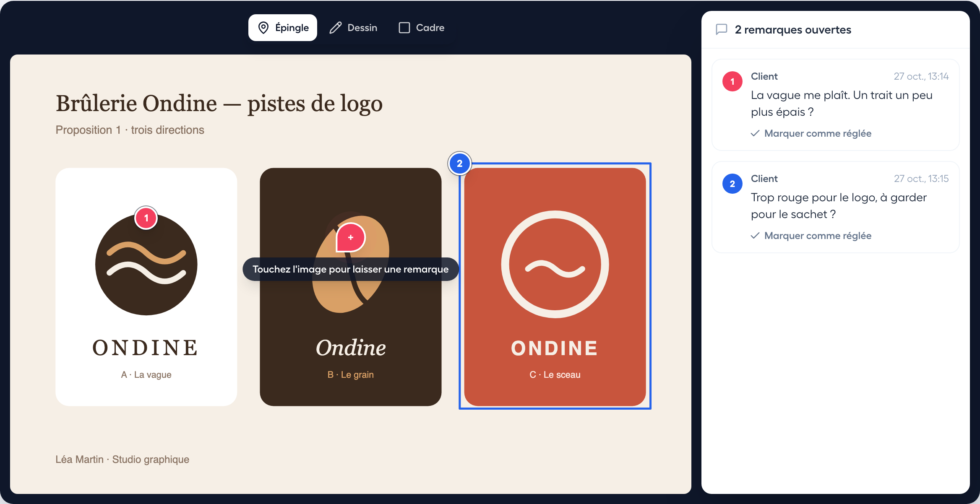980x504 pixels.
Task: Click the serif 'ONDINE' wordmark on the white card
Action: click(x=145, y=348)
